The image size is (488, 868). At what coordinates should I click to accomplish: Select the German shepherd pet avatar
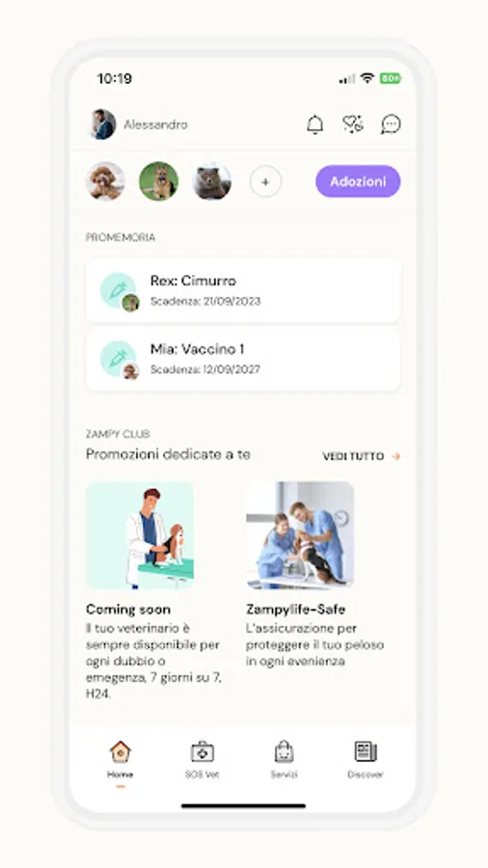click(x=159, y=181)
